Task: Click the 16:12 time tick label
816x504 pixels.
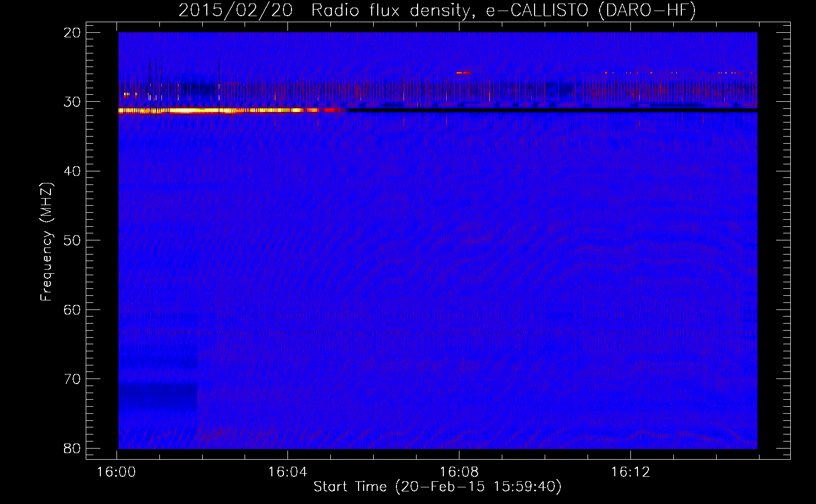Action: pyautogui.click(x=630, y=472)
